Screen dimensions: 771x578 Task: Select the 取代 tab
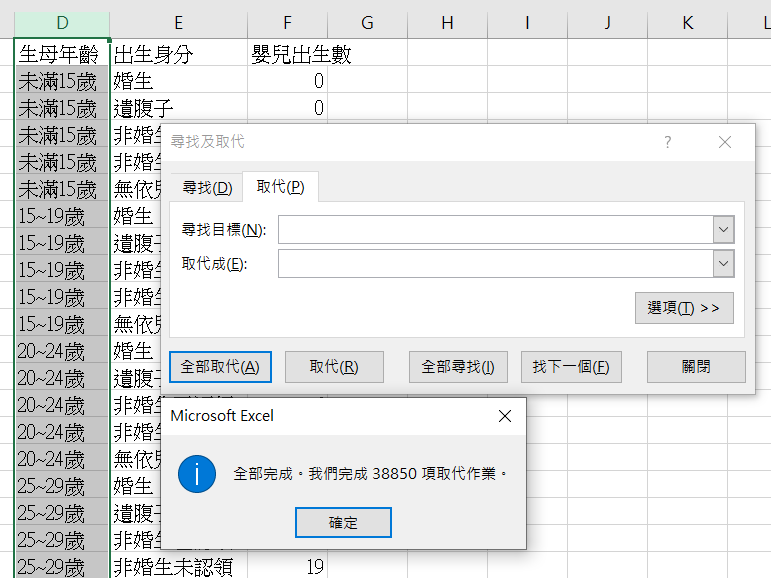point(280,187)
